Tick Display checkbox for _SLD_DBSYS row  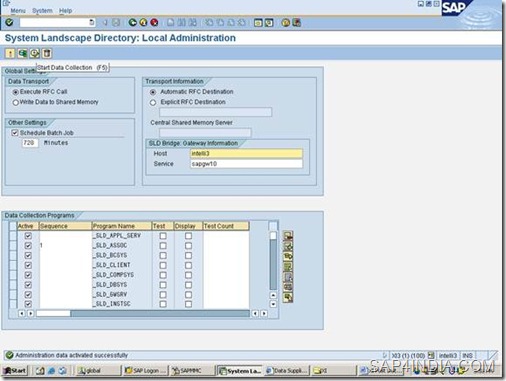tap(188, 285)
